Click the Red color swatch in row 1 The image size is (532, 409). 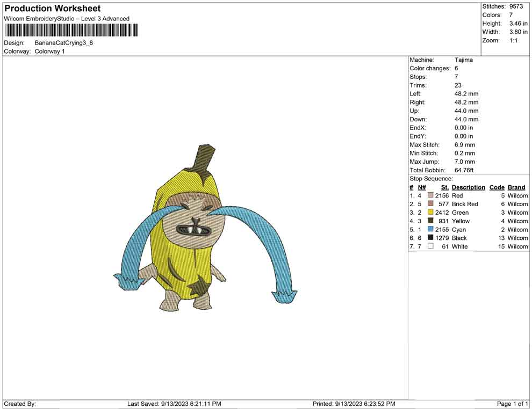[430, 196]
